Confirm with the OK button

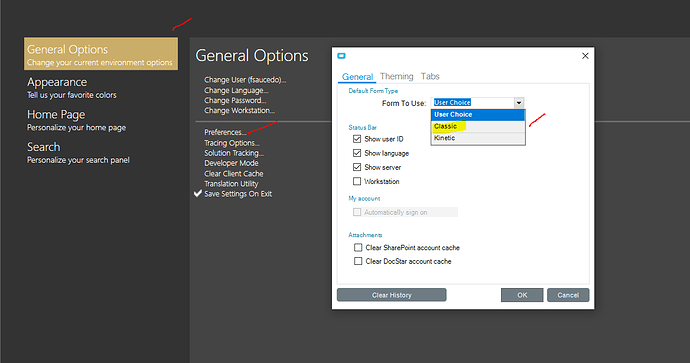pos(522,295)
